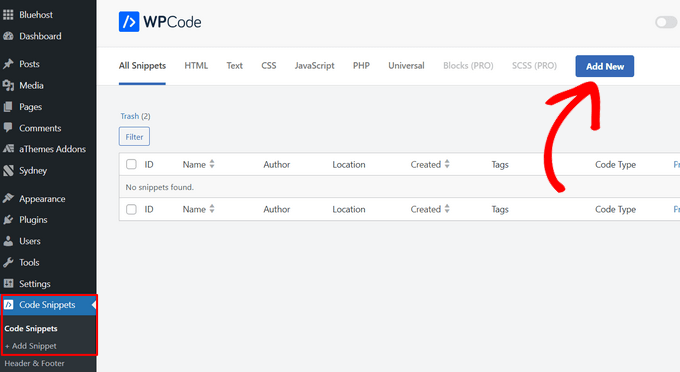
Task: Check the select-all box in the table footer
Action: (x=131, y=209)
